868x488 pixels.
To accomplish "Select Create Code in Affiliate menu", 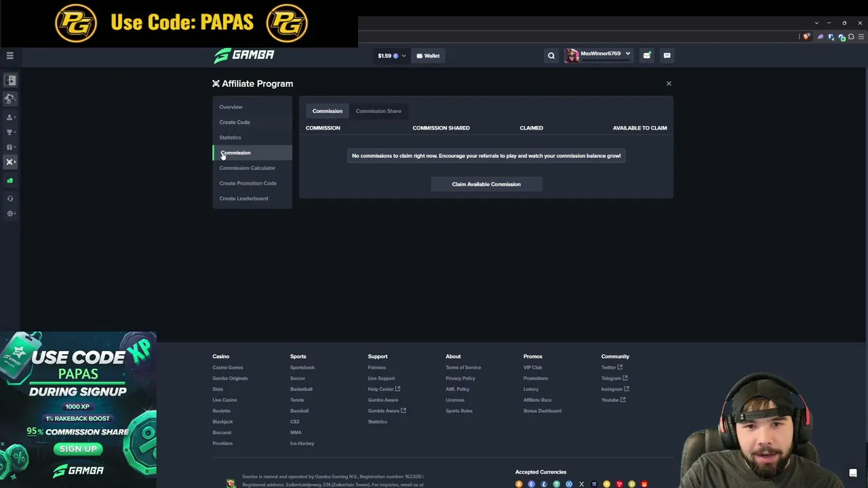I will [x=235, y=122].
